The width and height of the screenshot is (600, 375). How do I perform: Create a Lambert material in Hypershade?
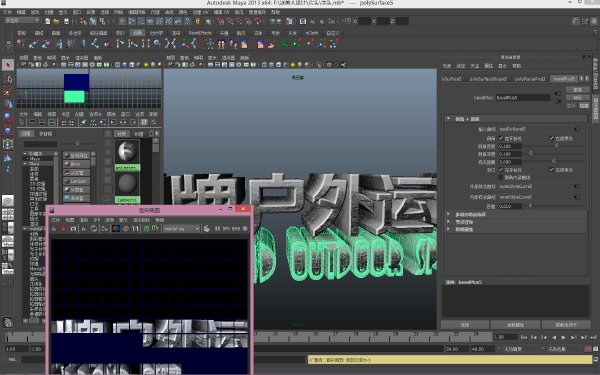[76, 181]
